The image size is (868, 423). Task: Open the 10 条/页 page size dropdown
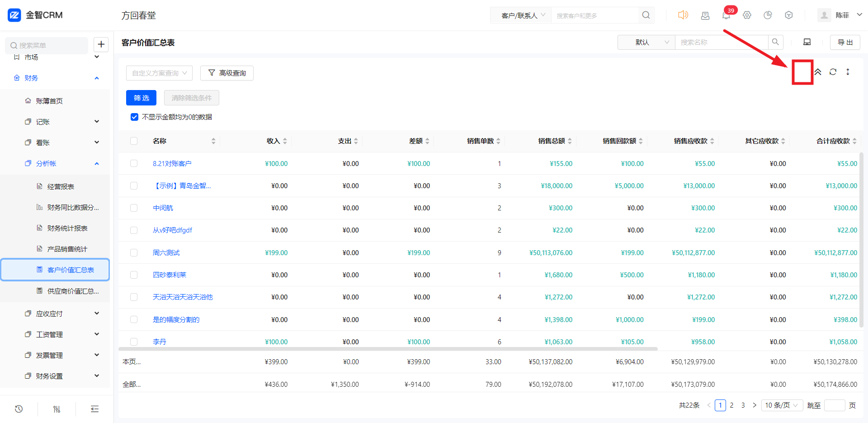click(781, 405)
